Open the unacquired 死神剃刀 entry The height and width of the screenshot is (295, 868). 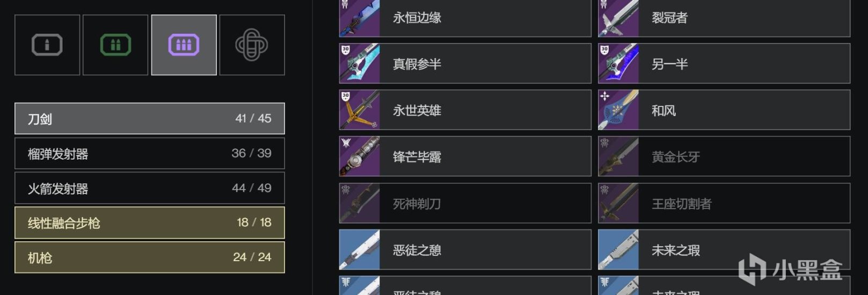click(465, 203)
